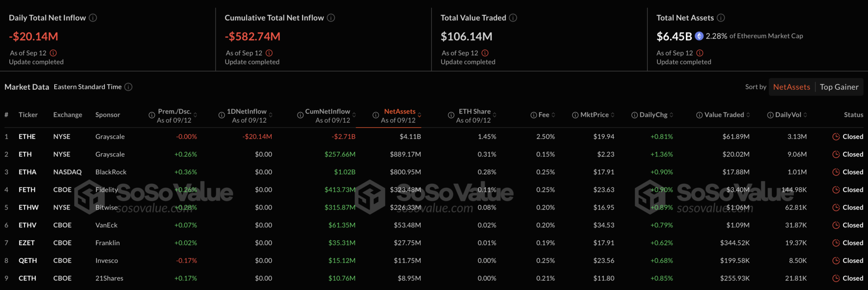Click the $4.11B net assets cell
Viewport: 868px width, 290px height.
pos(410,137)
